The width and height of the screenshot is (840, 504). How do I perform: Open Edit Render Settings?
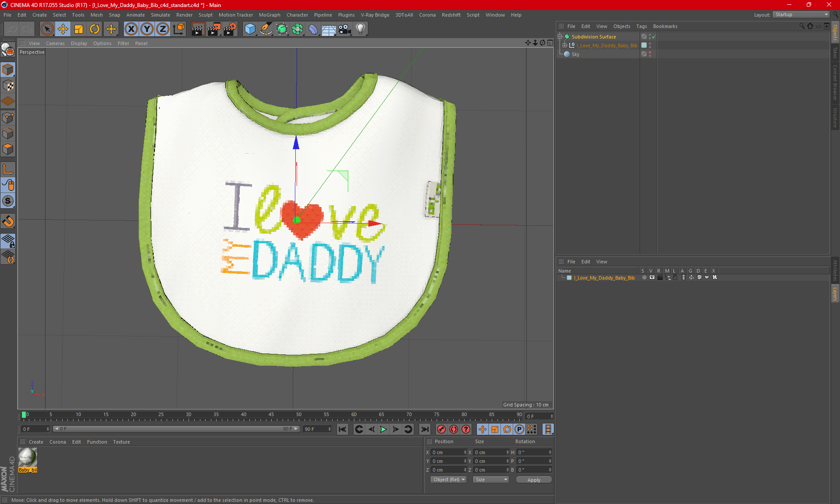point(230,29)
